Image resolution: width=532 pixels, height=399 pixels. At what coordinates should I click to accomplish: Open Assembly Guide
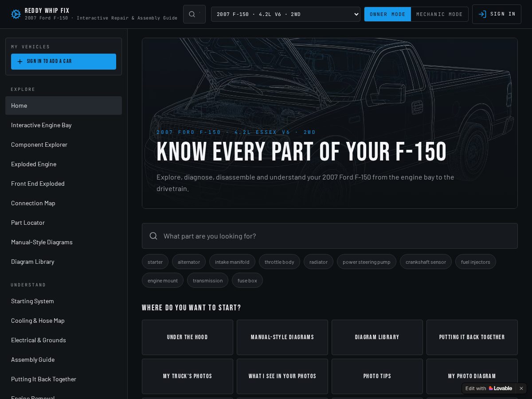pos(63,360)
